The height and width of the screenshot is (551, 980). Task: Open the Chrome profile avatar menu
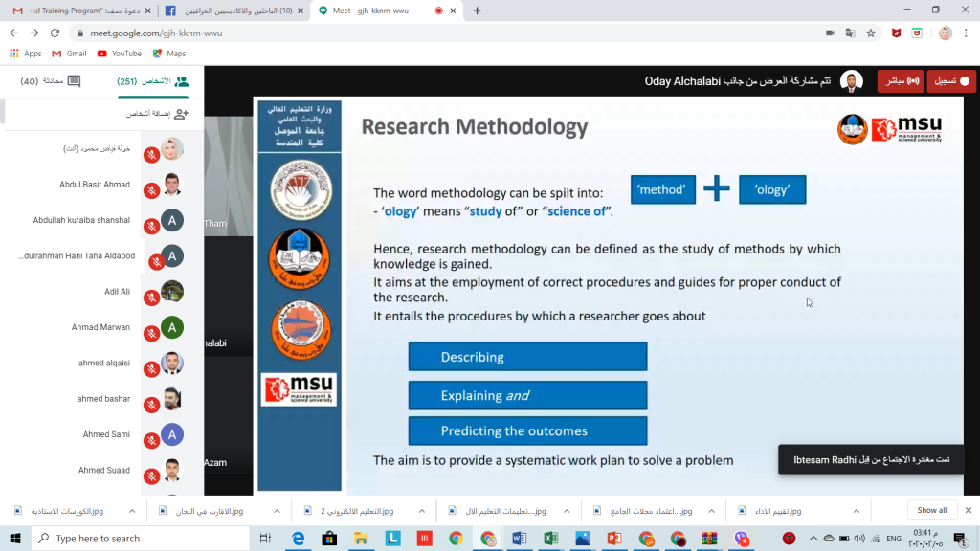click(945, 33)
